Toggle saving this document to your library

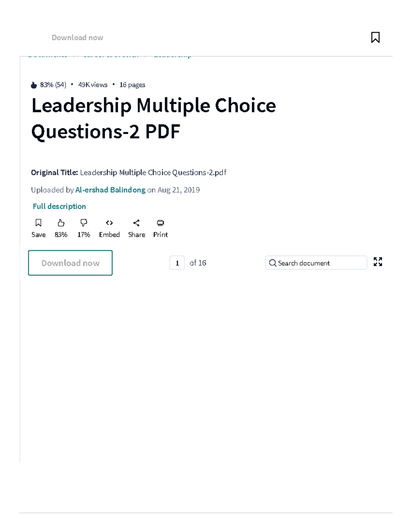coord(38,228)
